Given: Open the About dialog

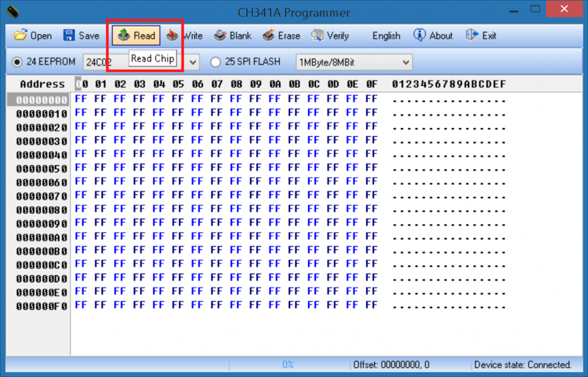Looking at the screenshot, I should coord(433,36).
